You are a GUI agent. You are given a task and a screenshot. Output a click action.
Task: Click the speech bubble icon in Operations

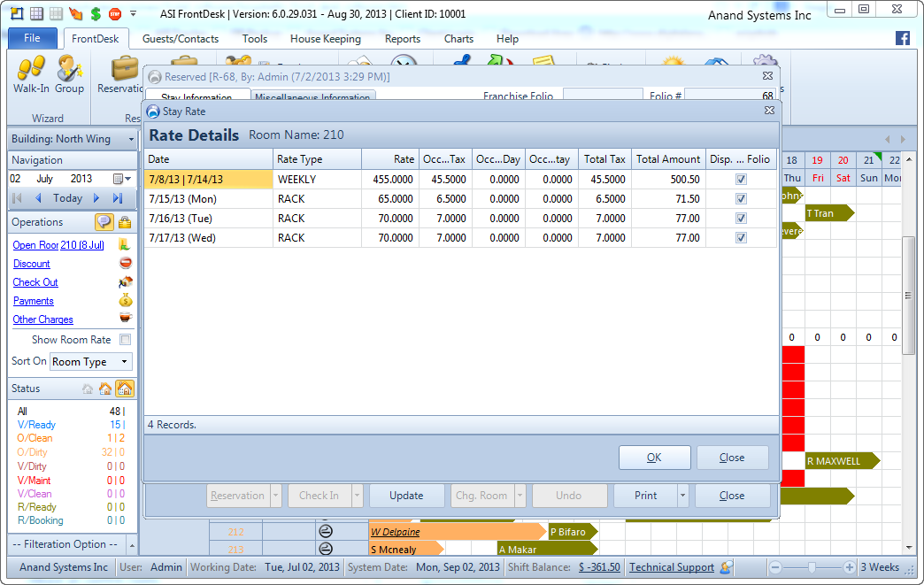(x=104, y=222)
